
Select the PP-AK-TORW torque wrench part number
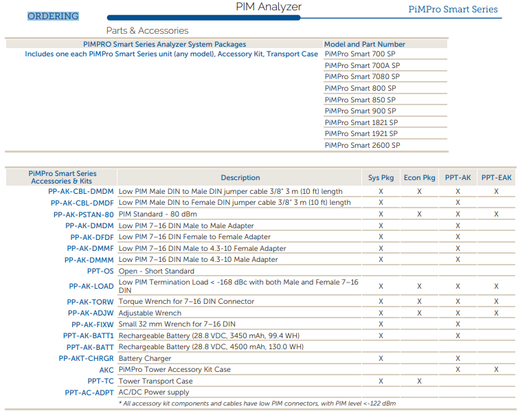coord(90,302)
